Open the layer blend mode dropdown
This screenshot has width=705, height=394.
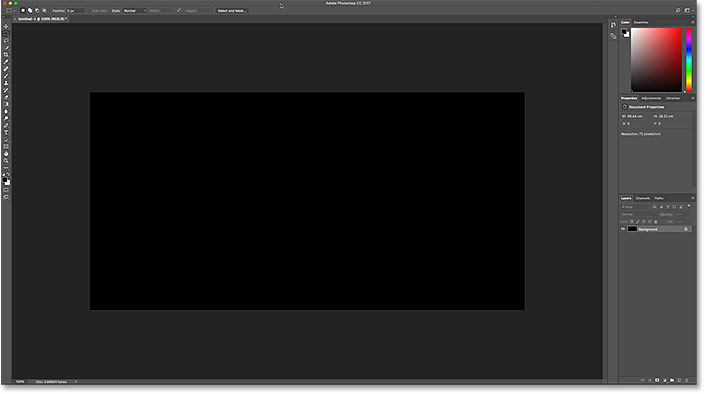[x=638, y=215]
